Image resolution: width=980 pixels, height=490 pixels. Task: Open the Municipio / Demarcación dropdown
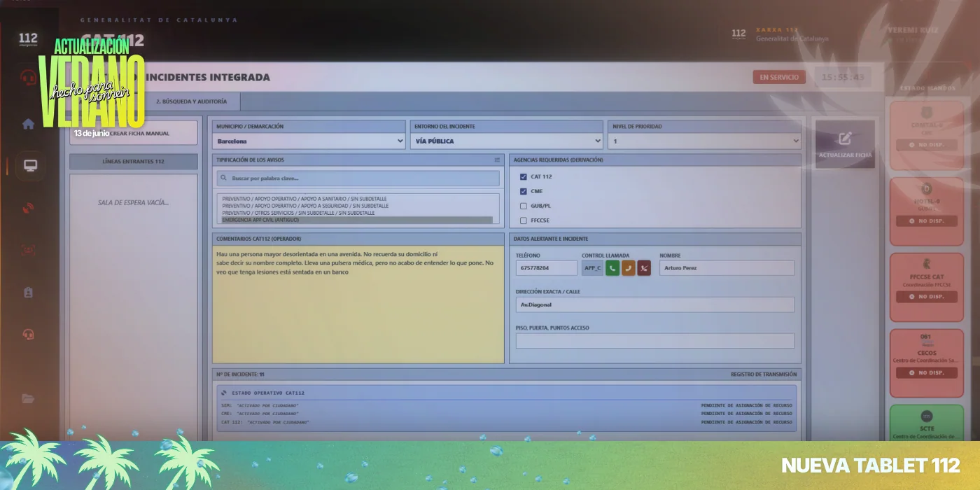pyautogui.click(x=309, y=141)
